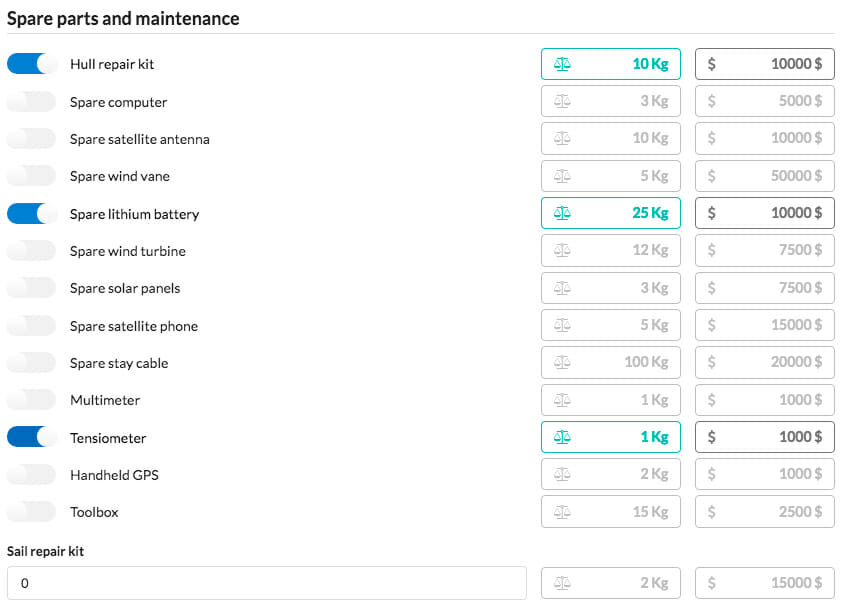Viewport: 845px width, 609px height.
Task: Click the Spare satellite phone 15000 $ cost field
Action: click(765, 326)
